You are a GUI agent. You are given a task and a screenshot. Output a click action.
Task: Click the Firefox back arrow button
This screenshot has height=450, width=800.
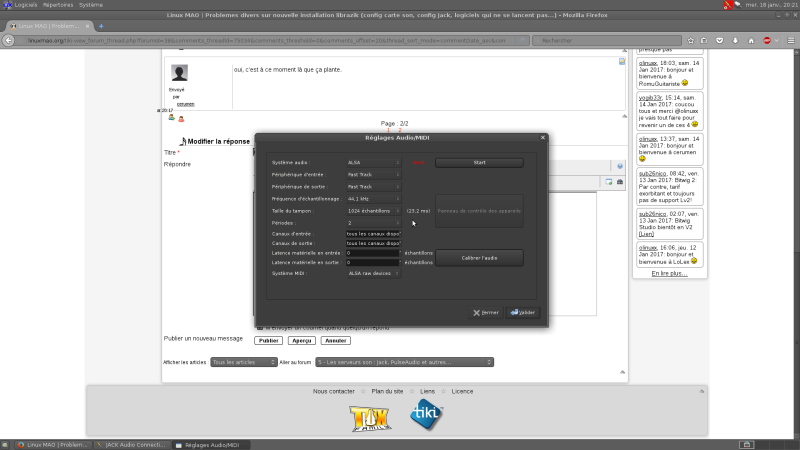(9, 40)
